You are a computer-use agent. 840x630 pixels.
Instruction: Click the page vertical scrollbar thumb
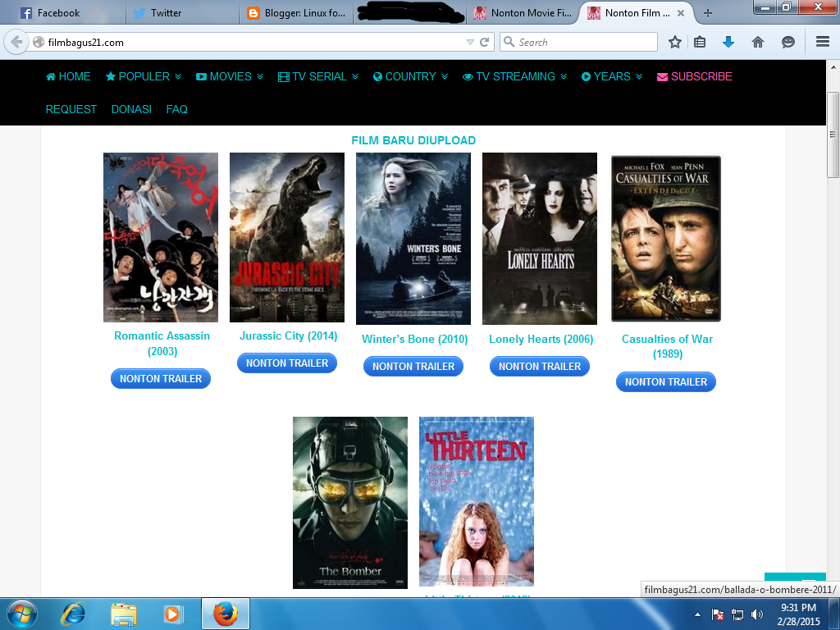click(x=833, y=135)
